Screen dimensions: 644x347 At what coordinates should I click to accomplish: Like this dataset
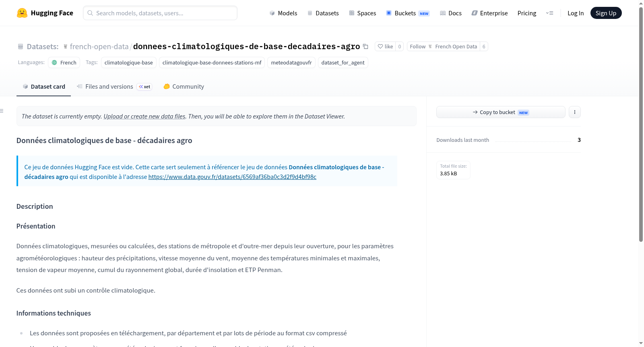[385, 46]
